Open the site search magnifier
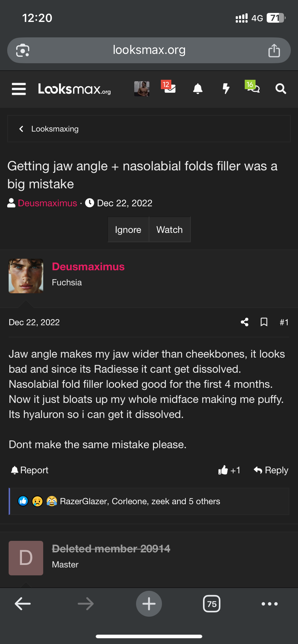This screenshot has height=644, width=298. (x=281, y=89)
